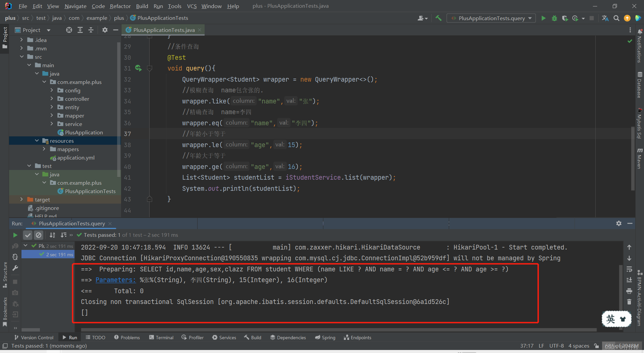Screen dimensions: 644x353
Task: Open the VCS menu
Action: 192,6
